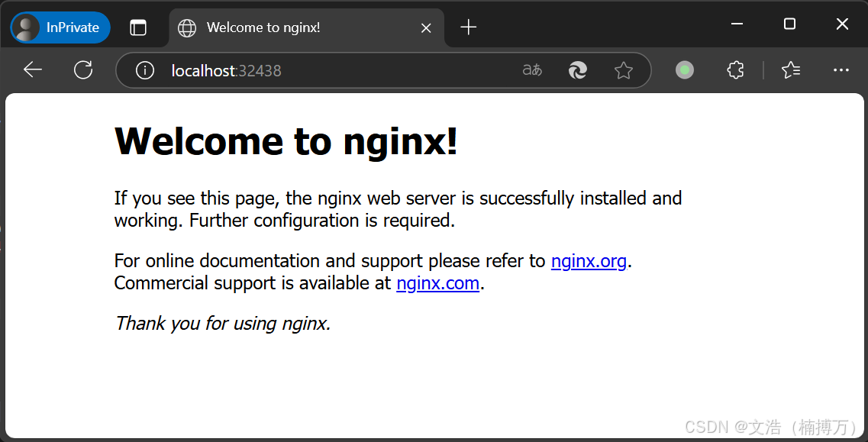The image size is (868, 442).
Task: Close the browser window
Action: click(x=842, y=24)
